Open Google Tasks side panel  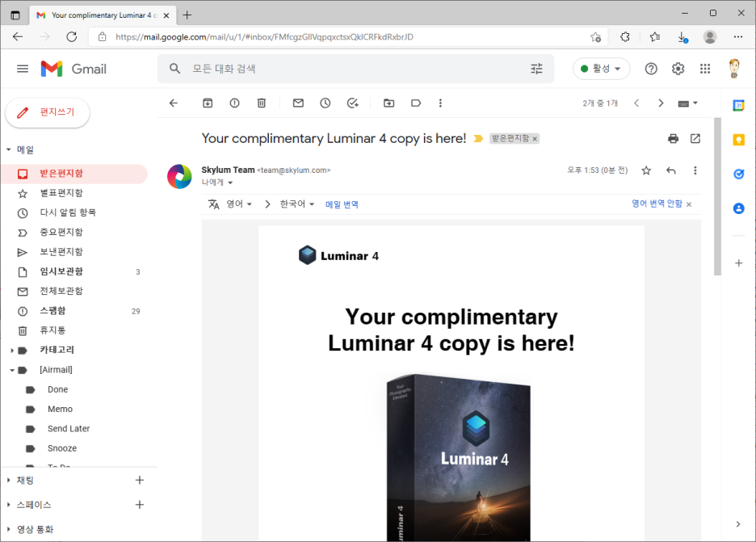pos(738,174)
